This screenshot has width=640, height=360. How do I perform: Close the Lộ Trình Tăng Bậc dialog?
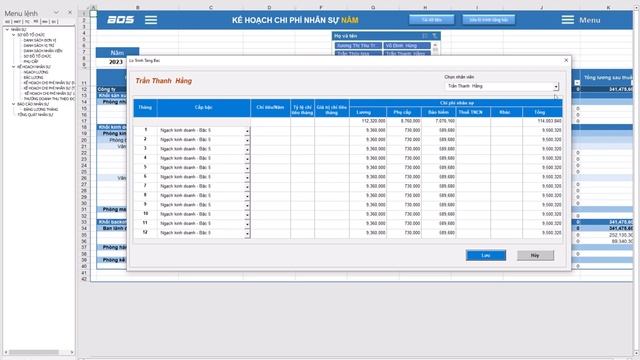pos(566,60)
